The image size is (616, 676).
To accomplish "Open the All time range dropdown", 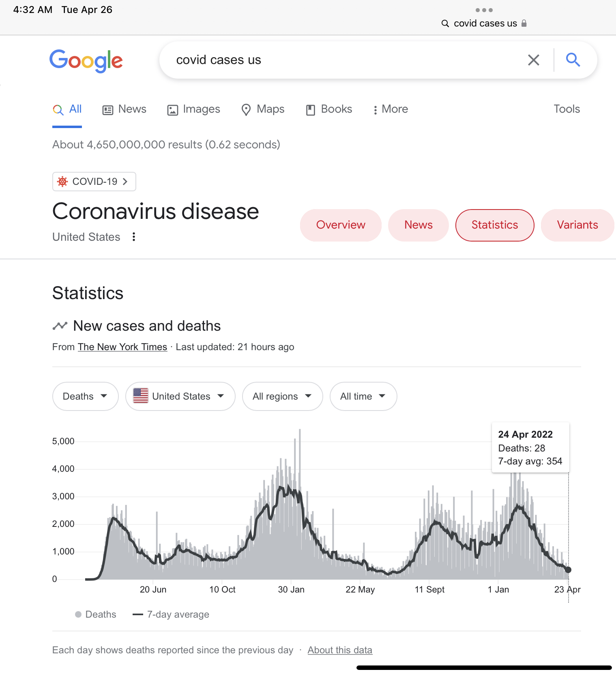I will coord(363,396).
